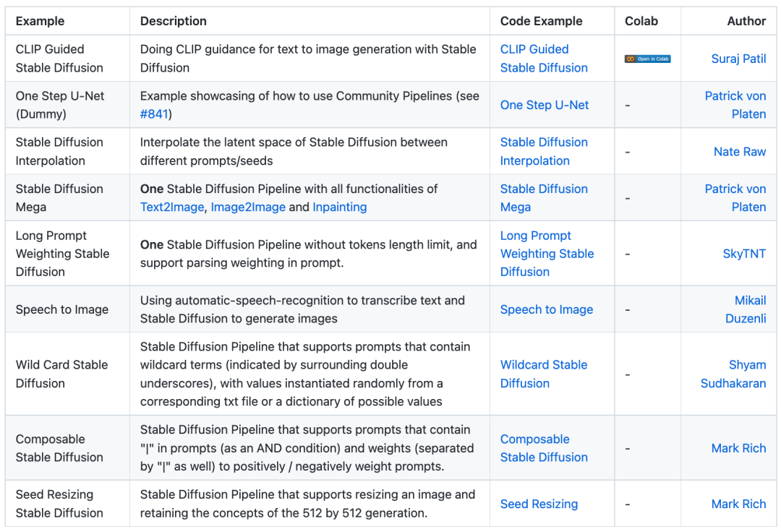Image resolution: width=781 pixels, height=532 pixels.
Task: Click the Text2Image link
Action: [172, 207]
